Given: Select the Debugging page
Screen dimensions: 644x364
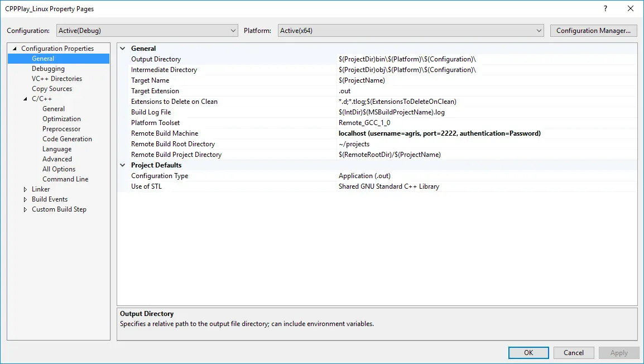Looking at the screenshot, I should (48, 69).
